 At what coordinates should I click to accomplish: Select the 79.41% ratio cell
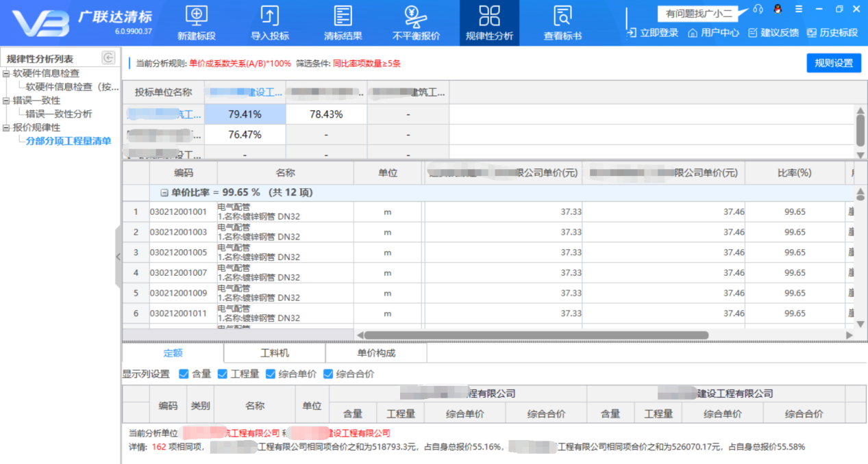[245, 114]
